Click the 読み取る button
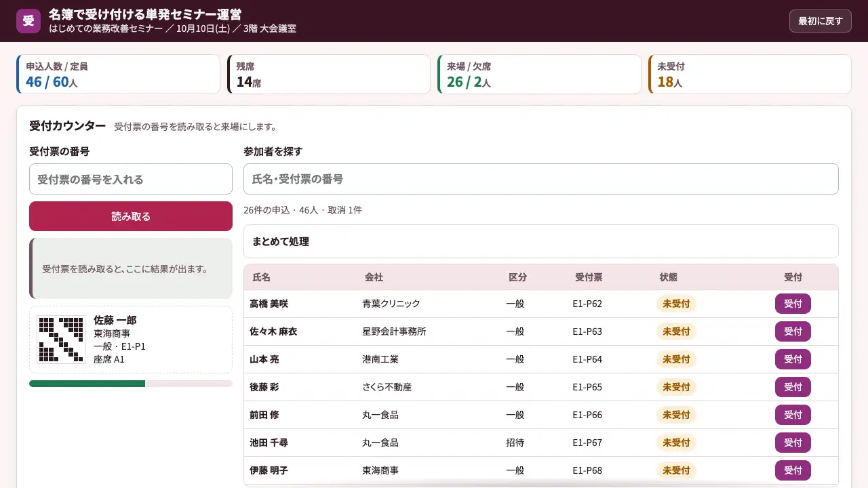Viewport: 868px width, 488px height. click(x=131, y=216)
